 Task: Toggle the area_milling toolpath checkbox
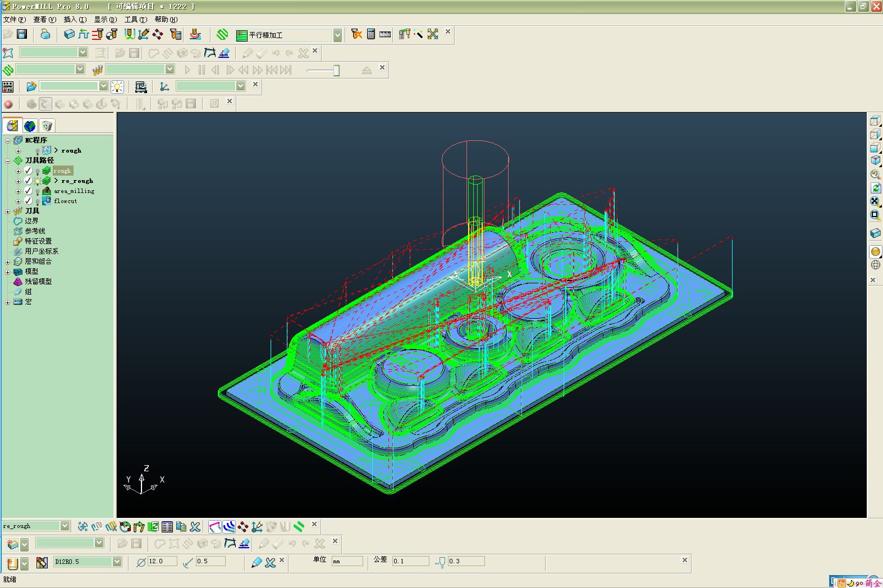(x=28, y=191)
